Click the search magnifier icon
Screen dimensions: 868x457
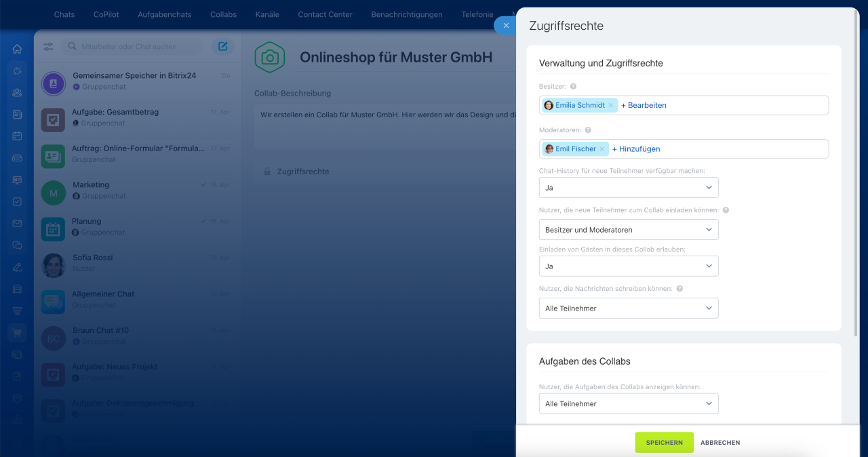click(72, 47)
